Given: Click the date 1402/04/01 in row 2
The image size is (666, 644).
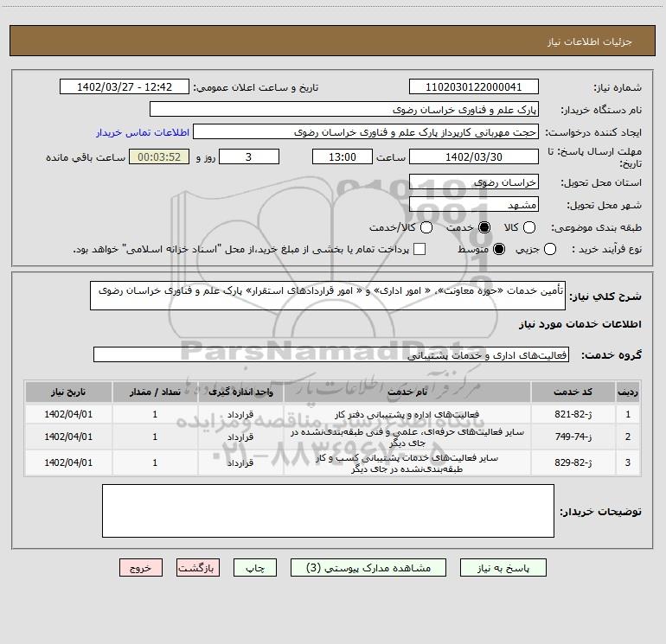Looking at the screenshot, I should pos(68,437).
